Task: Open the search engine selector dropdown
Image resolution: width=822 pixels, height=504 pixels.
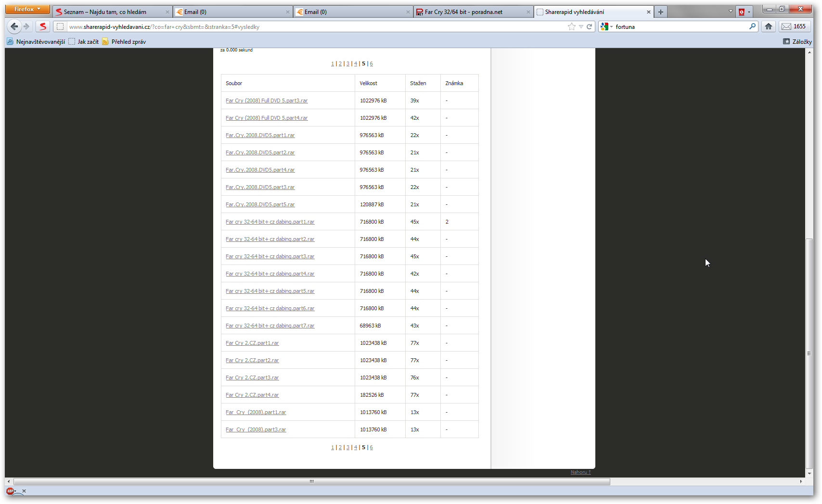Action: (606, 26)
